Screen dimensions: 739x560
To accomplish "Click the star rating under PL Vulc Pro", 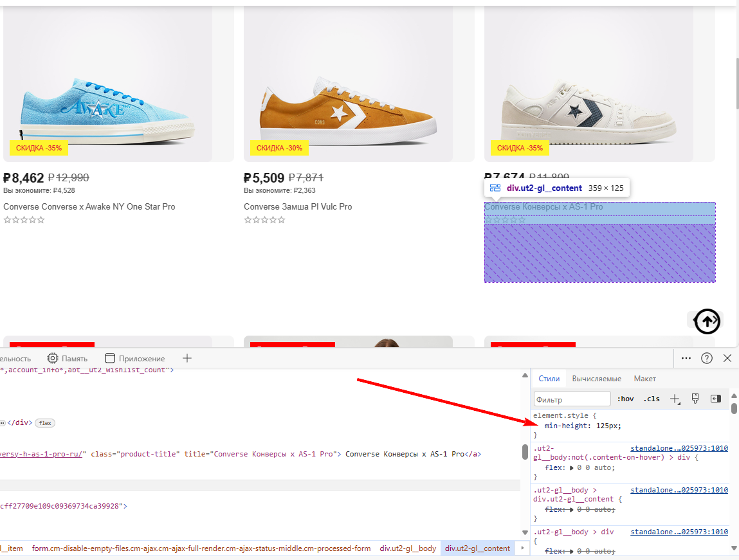I will click(x=264, y=220).
